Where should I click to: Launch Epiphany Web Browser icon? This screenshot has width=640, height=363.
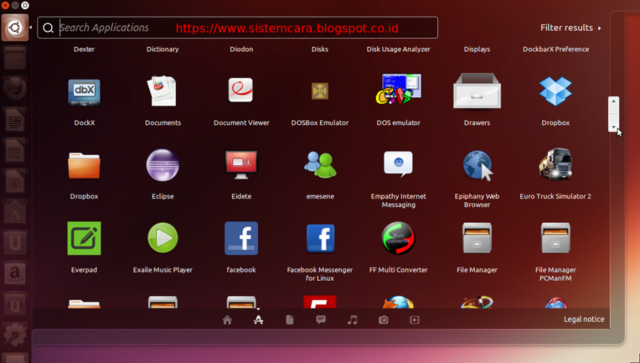pyautogui.click(x=477, y=165)
